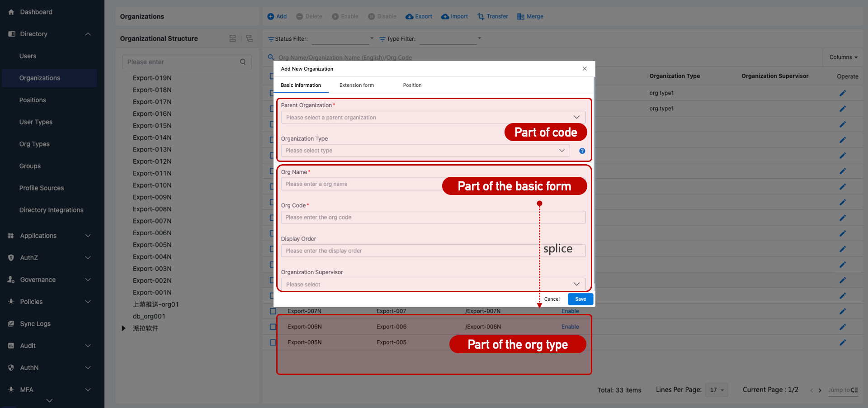
Task: Click the Import toolbar icon
Action: (444, 16)
